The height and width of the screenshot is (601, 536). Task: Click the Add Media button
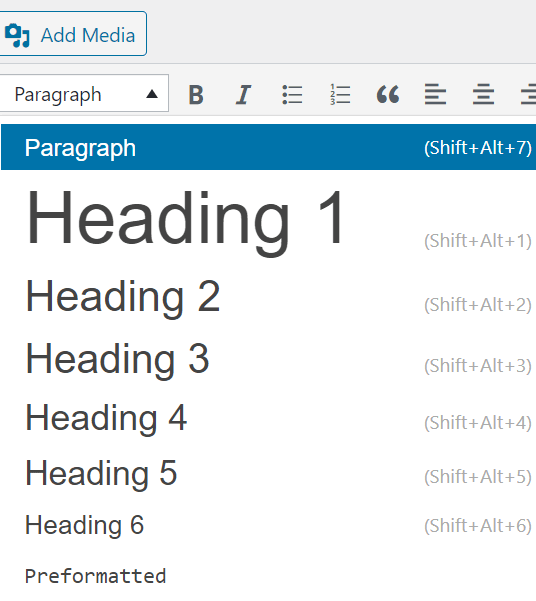[x=73, y=34]
